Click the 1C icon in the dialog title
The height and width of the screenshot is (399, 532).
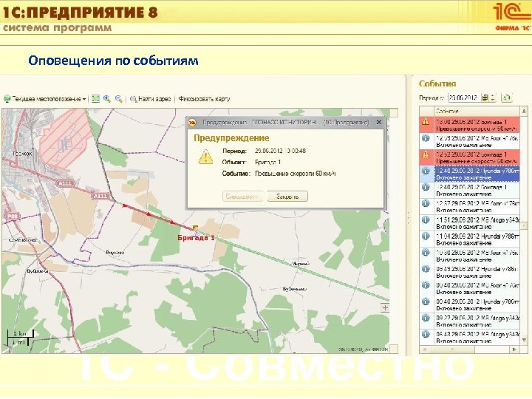(x=192, y=123)
